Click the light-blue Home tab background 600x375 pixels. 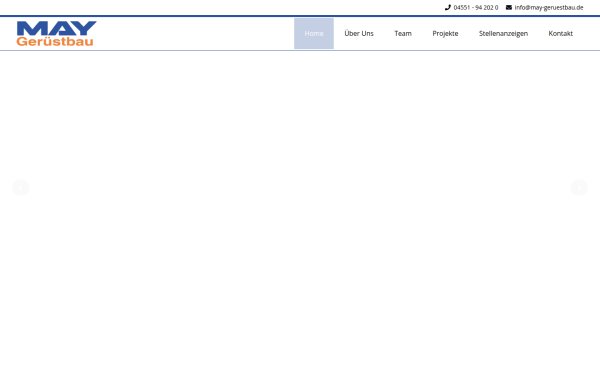pyautogui.click(x=314, y=33)
